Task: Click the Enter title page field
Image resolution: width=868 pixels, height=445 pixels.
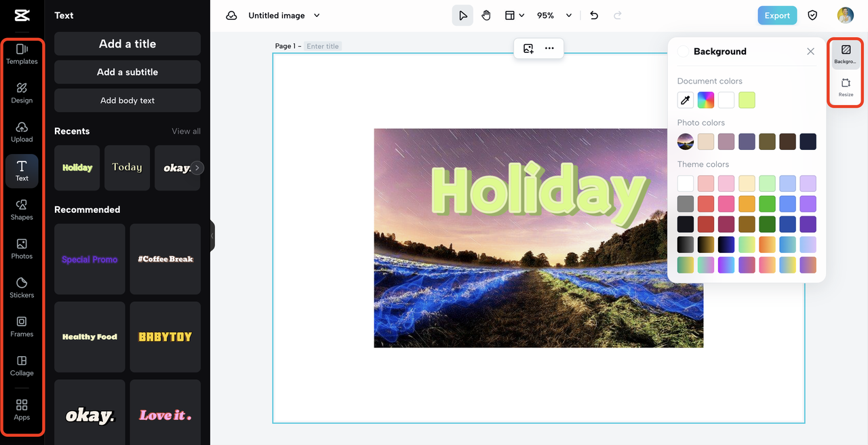Action: 323,46
